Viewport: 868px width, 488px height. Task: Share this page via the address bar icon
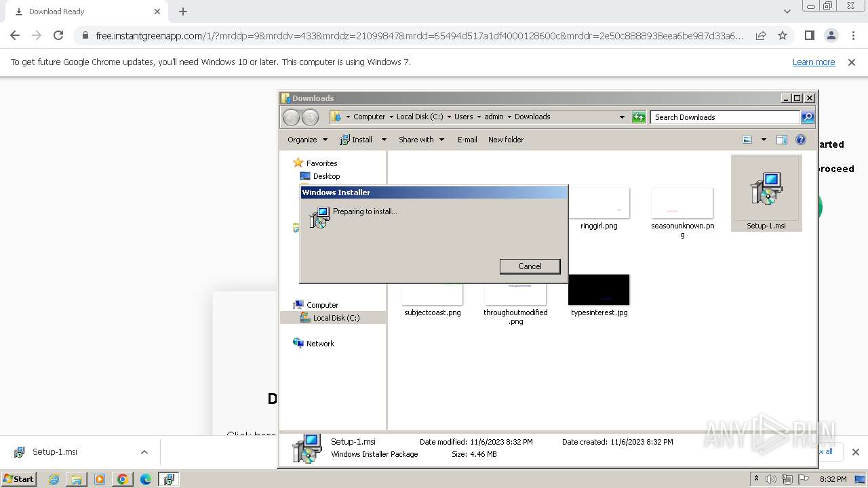(x=761, y=35)
